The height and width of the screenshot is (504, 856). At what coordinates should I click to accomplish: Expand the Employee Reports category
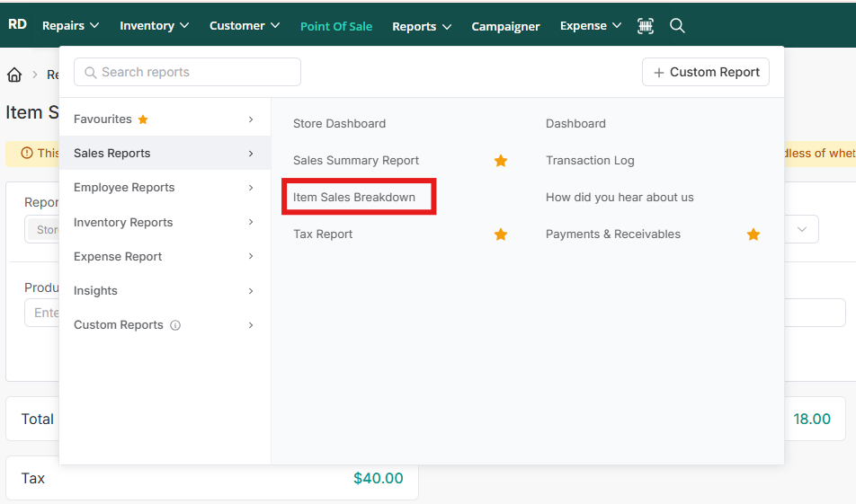point(165,188)
